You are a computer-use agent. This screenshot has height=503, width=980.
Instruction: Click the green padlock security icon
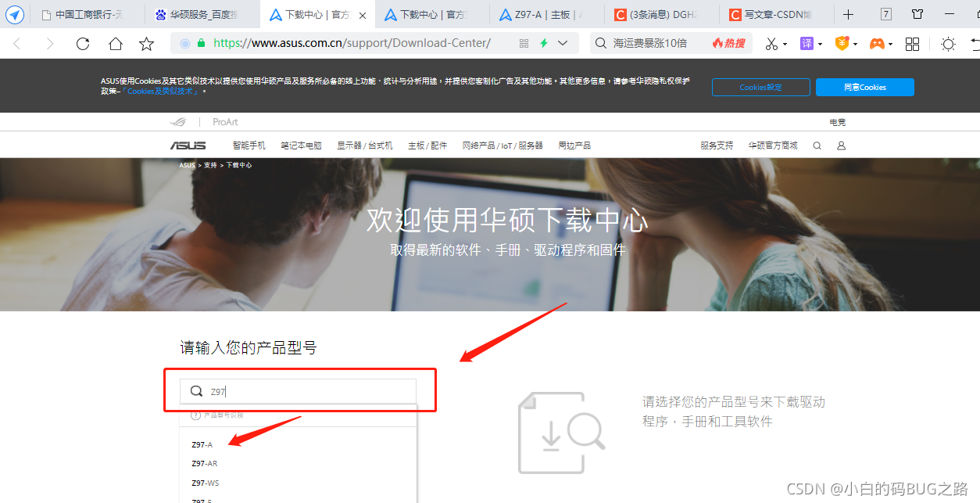point(202,43)
